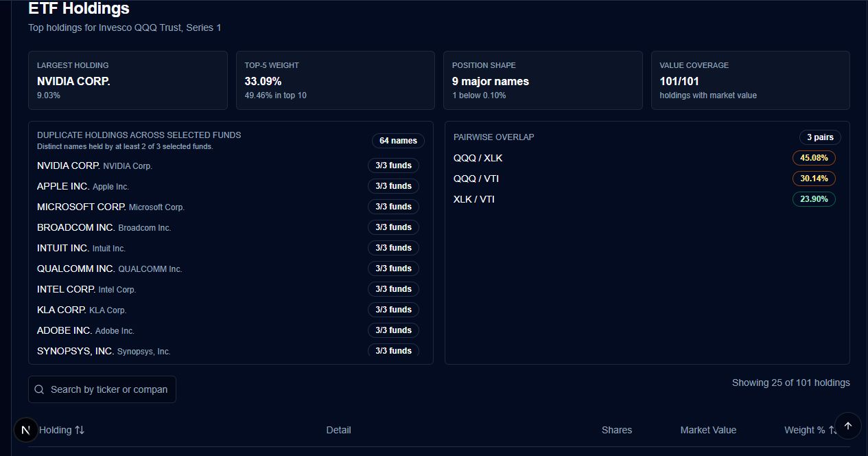Select the BROADCOM INC. duplicate holding row
The image size is (868, 456).
click(x=228, y=227)
